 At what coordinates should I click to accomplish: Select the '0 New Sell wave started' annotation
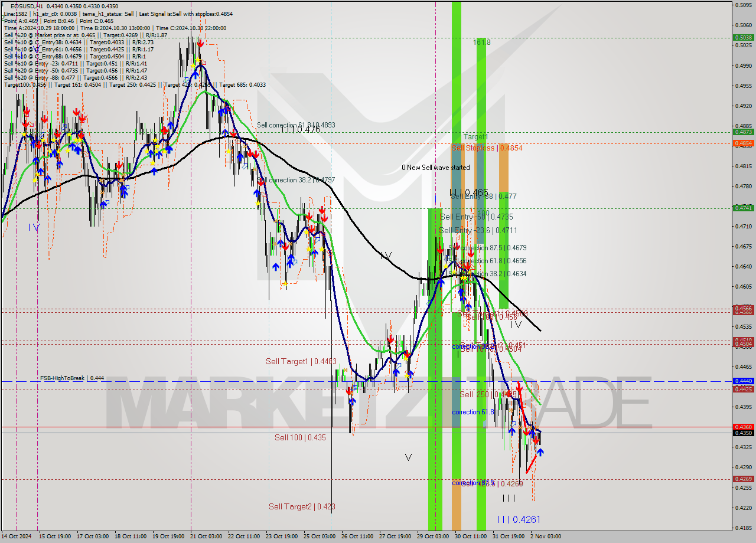(436, 168)
